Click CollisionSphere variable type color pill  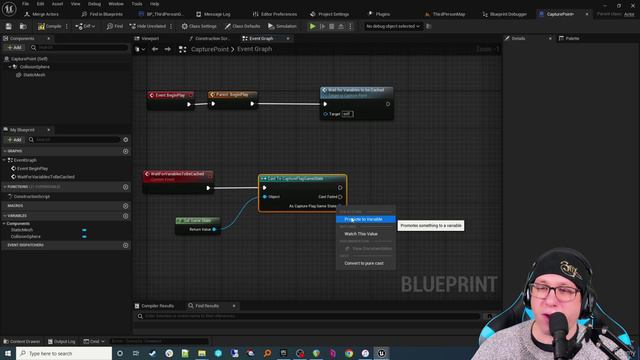[x=84, y=237]
